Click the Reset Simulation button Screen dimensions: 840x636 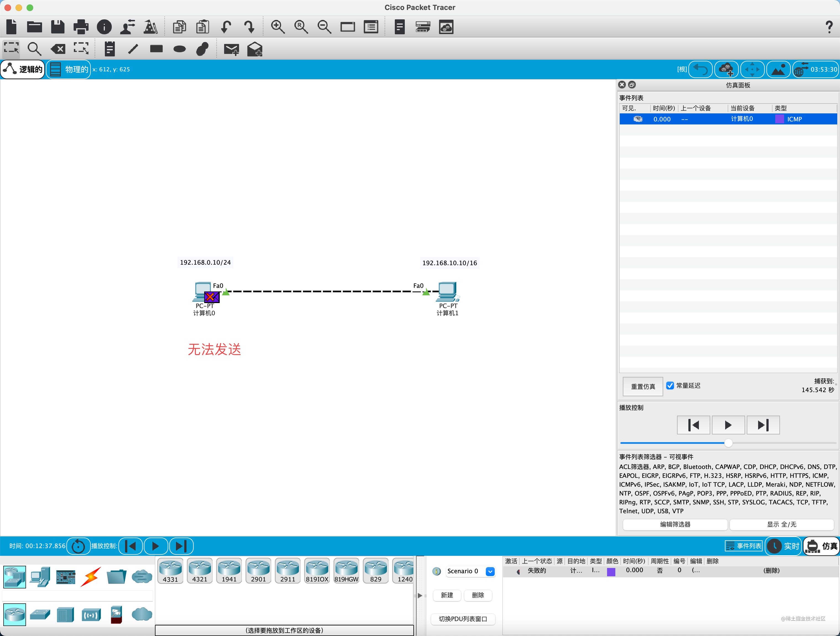[x=643, y=386]
